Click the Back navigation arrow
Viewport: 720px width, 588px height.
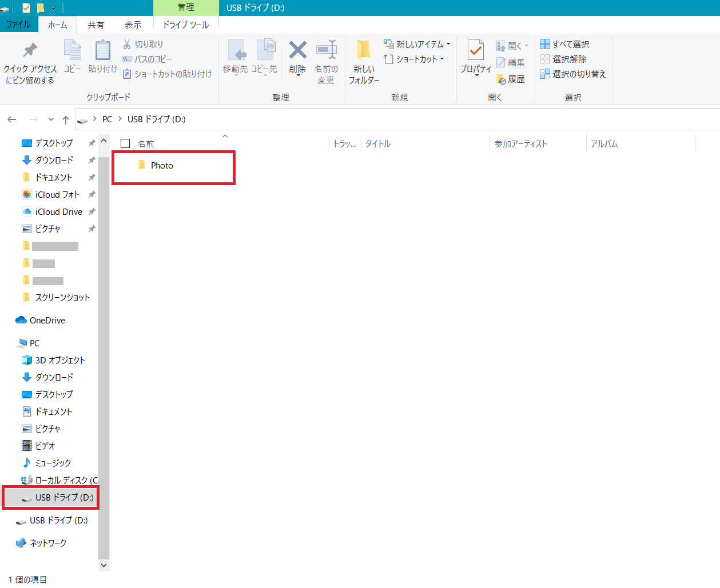(x=12, y=119)
